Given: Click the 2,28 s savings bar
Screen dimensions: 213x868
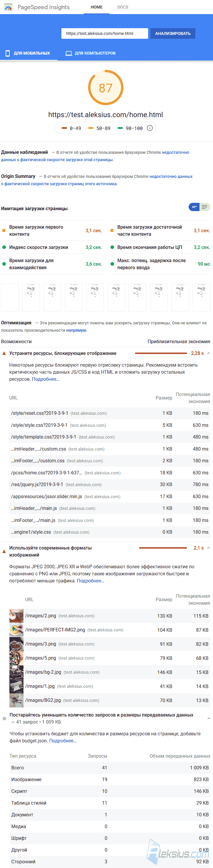Looking at the screenshot, I should pyautogui.click(x=161, y=353).
